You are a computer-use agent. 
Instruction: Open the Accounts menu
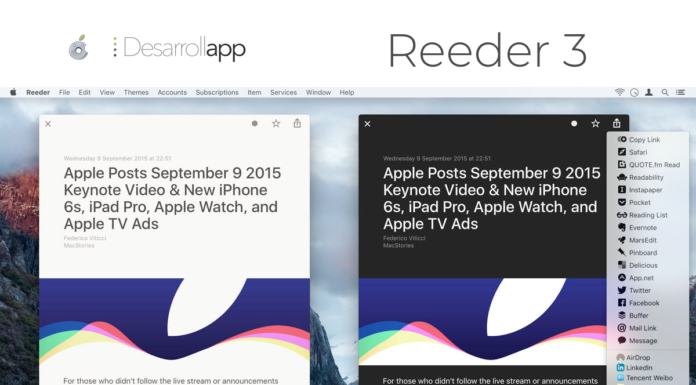pyautogui.click(x=172, y=92)
